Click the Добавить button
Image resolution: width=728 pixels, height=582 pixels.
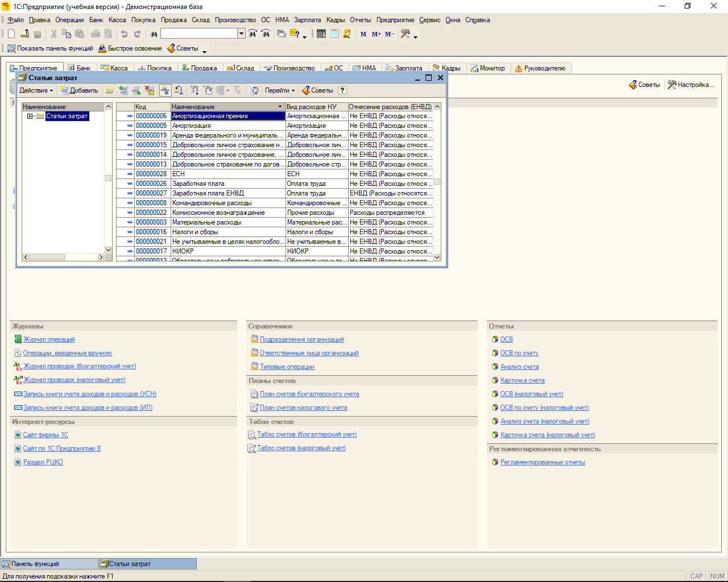click(79, 90)
